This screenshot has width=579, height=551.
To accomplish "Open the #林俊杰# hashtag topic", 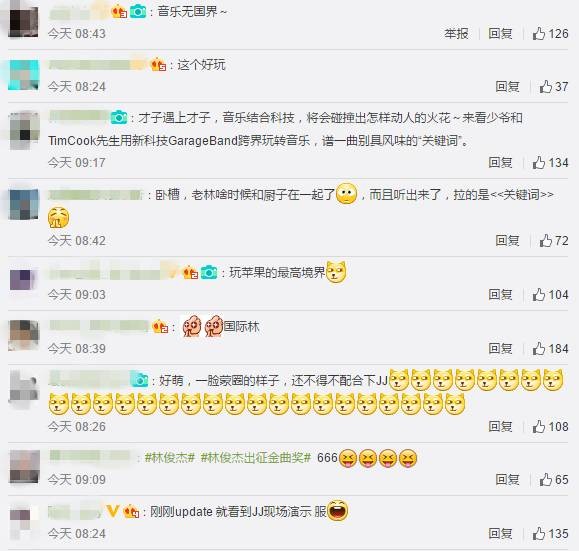I will tap(170, 458).
